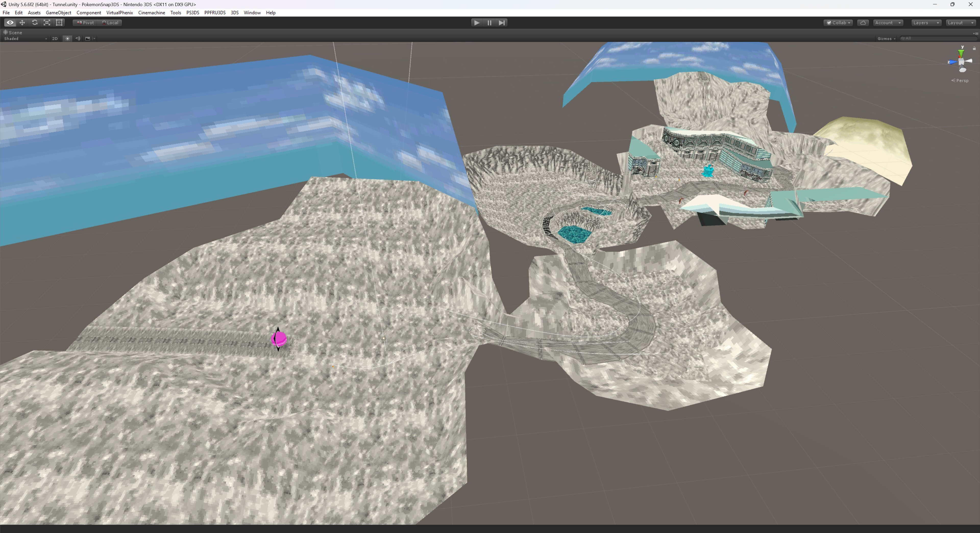This screenshot has height=533, width=980.
Task: Select the Rotate tool
Action: click(35, 23)
